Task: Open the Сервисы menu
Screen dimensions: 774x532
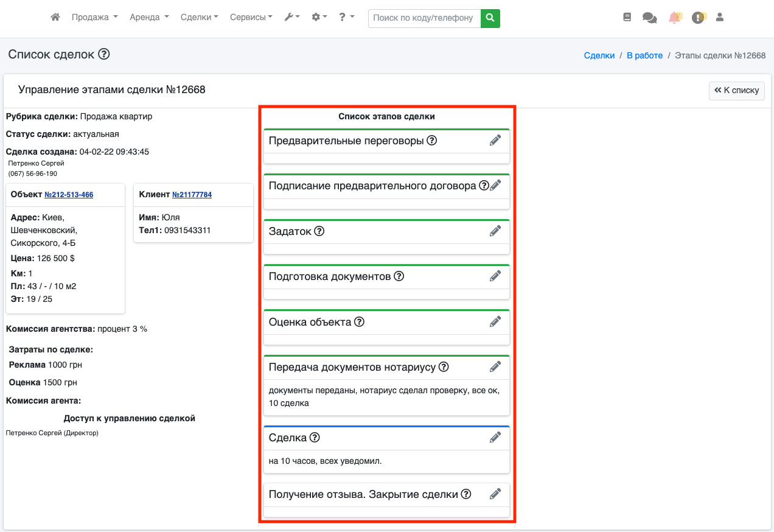Action: [251, 18]
